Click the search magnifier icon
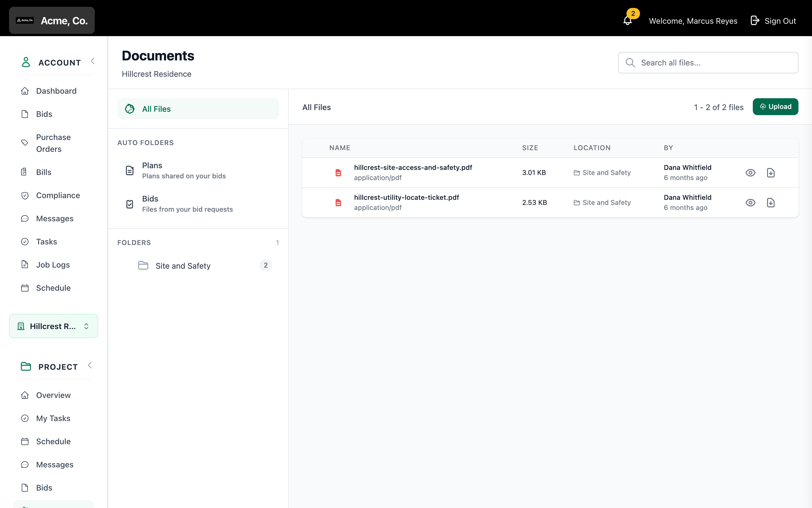Image resolution: width=812 pixels, height=508 pixels. pyautogui.click(x=630, y=62)
